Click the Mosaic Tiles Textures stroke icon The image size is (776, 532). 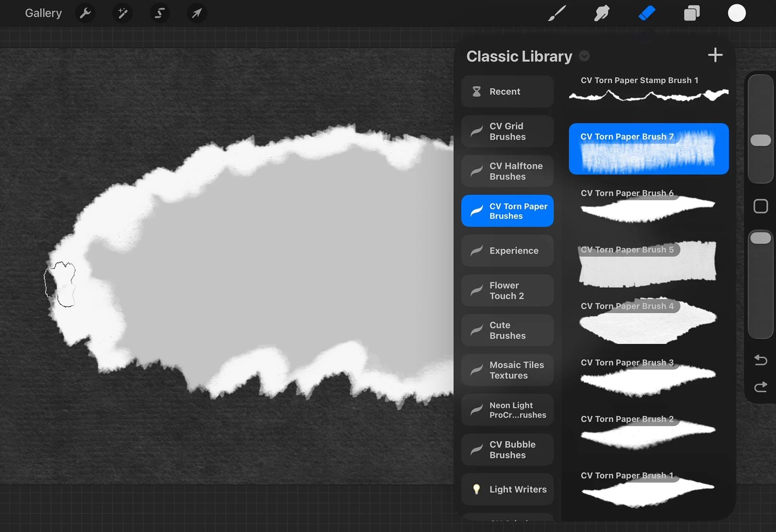476,370
